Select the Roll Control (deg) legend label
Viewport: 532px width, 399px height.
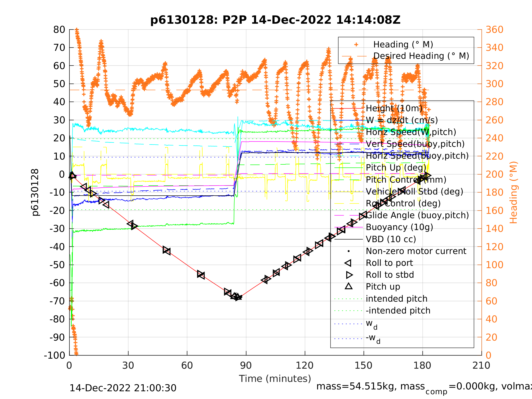click(x=403, y=203)
